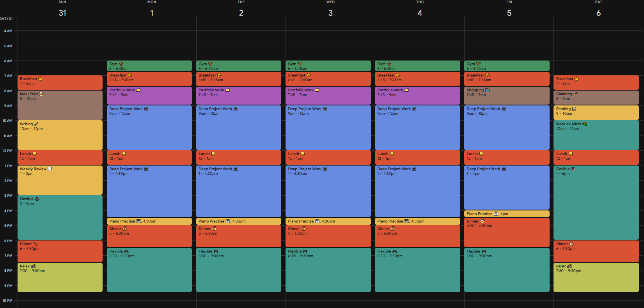Click the book icon on Saturday's Reading event
This screenshot has height=308, width=644.
click(574, 109)
